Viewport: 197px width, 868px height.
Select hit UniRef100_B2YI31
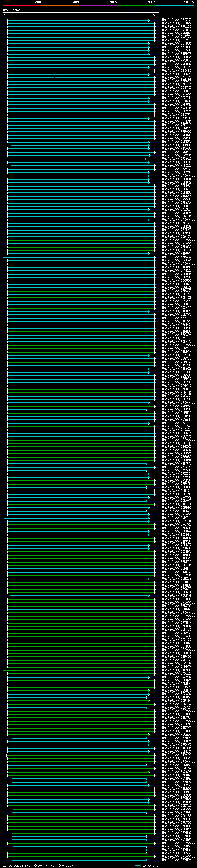177,355
